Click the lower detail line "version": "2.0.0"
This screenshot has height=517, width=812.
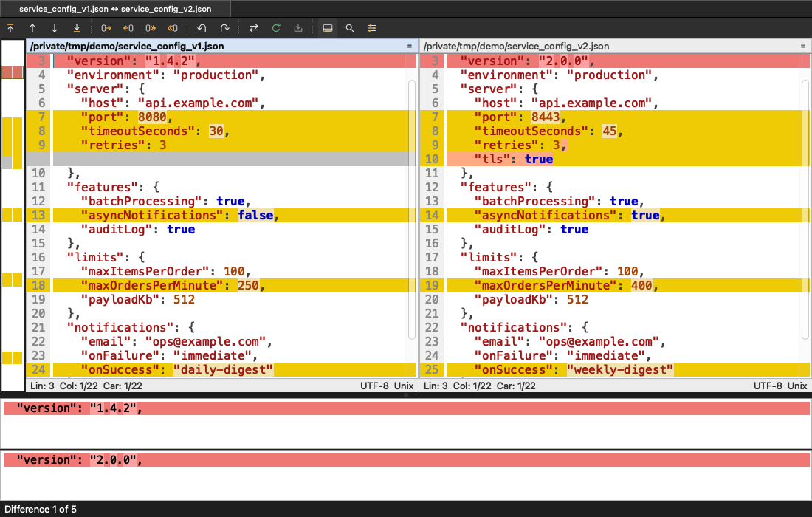tap(407, 460)
